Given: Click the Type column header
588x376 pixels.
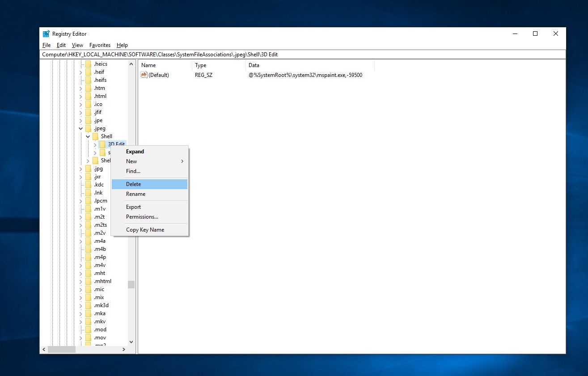Looking at the screenshot, I should (x=219, y=65).
